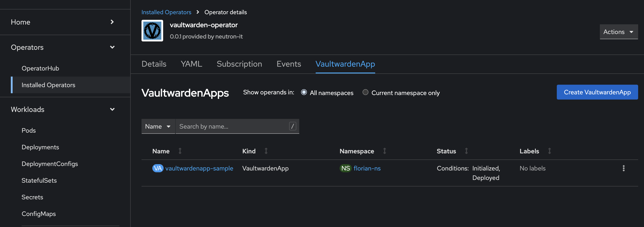The image size is (644, 227).
Task: Click Create VaultwardenApp button
Action: pyautogui.click(x=597, y=92)
